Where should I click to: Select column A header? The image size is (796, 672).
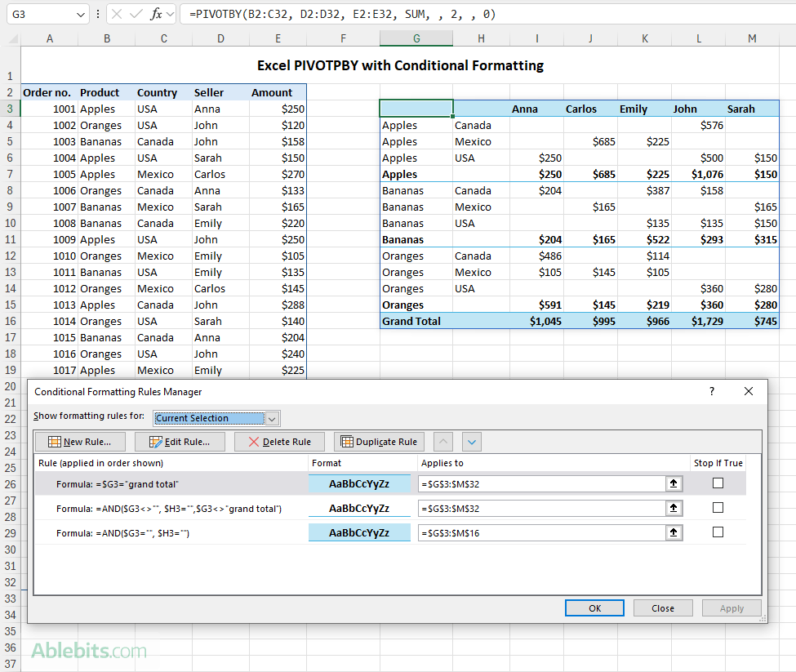click(x=50, y=38)
